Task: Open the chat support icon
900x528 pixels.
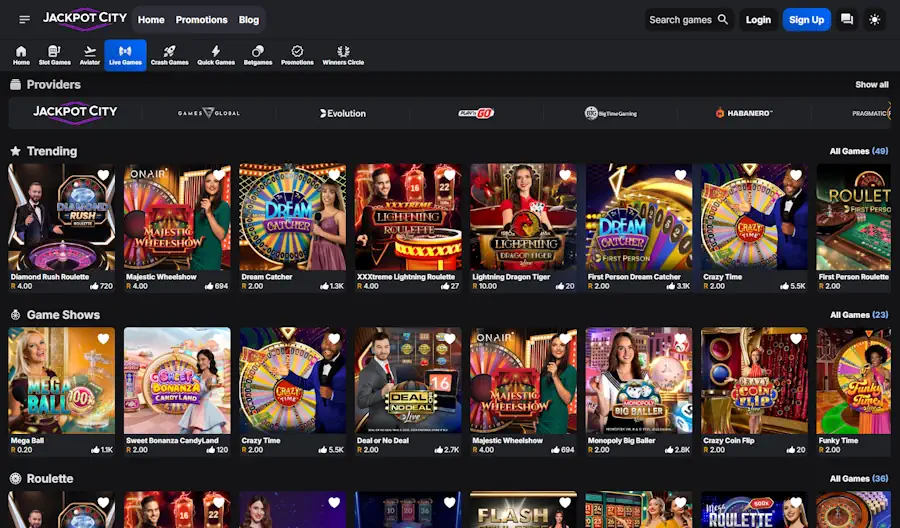Action: point(847,20)
